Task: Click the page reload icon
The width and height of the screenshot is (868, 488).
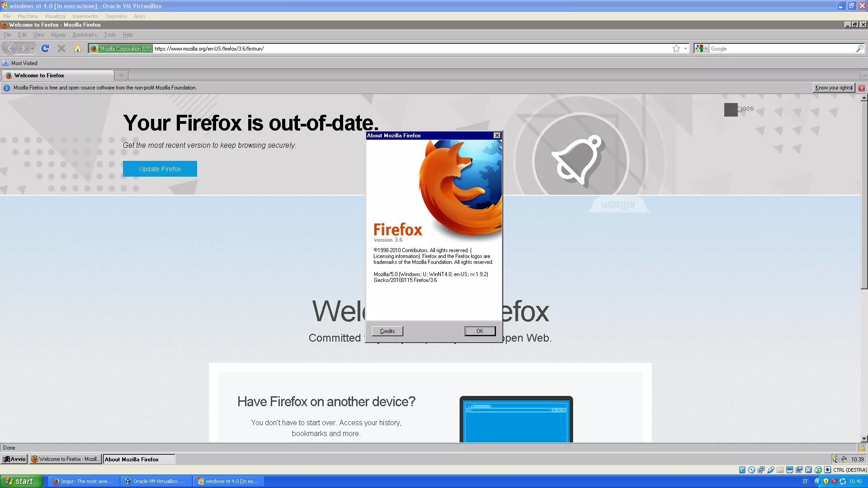Action: [x=46, y=48]
